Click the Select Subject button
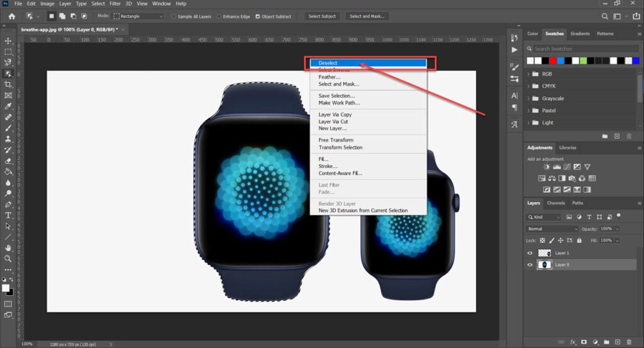 (322, 16)
